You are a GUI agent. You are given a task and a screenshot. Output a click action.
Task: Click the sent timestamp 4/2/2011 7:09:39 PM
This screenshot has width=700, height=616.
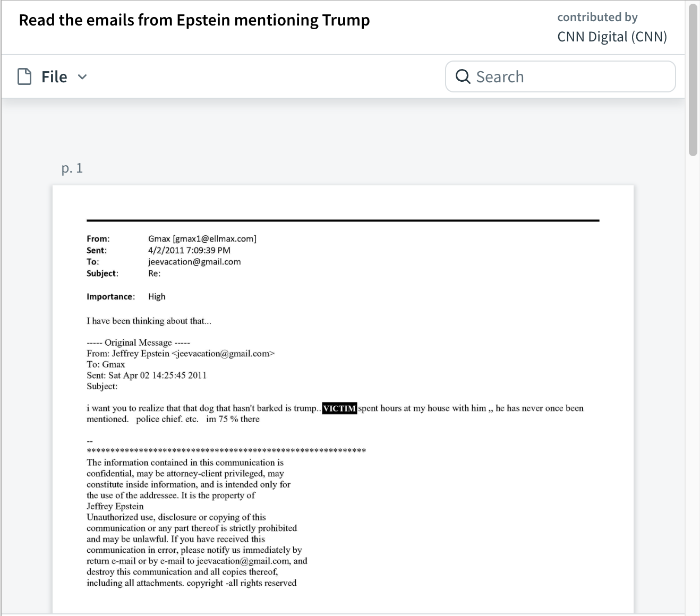[189, 250]
